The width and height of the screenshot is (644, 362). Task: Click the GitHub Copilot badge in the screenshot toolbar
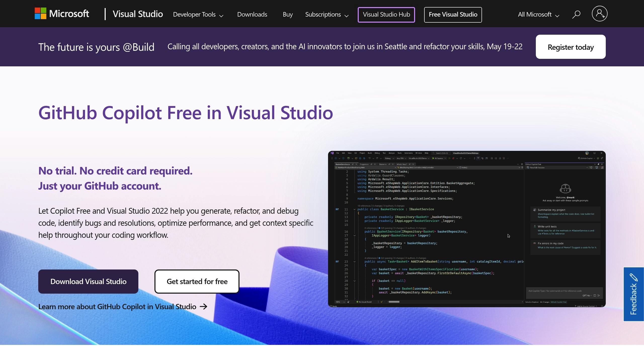pos(586,158)
